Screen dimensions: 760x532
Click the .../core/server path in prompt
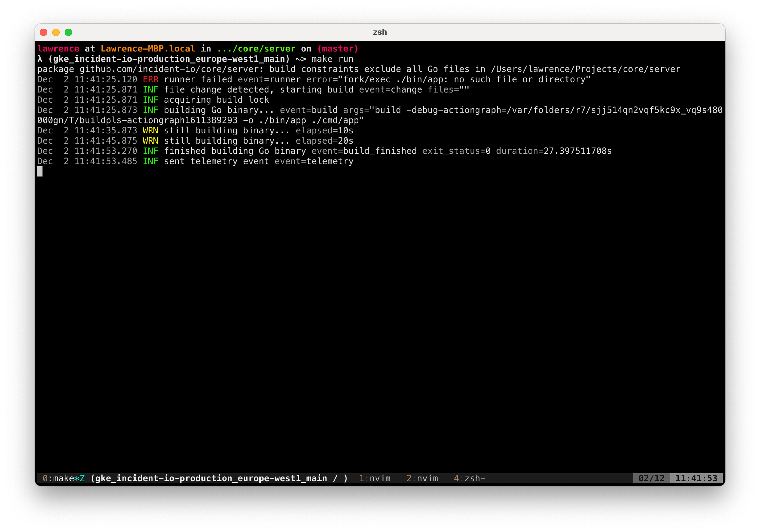coord(256,49)
